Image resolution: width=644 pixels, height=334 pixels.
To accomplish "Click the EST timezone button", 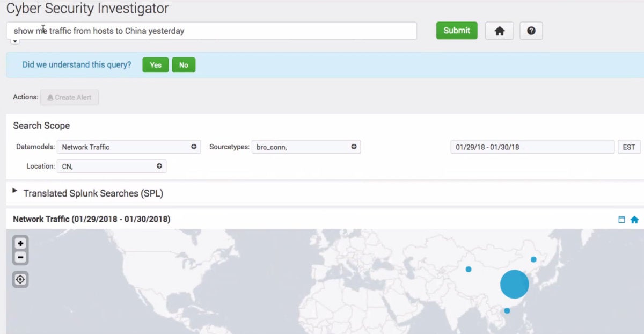I will (x=629, y=147).
